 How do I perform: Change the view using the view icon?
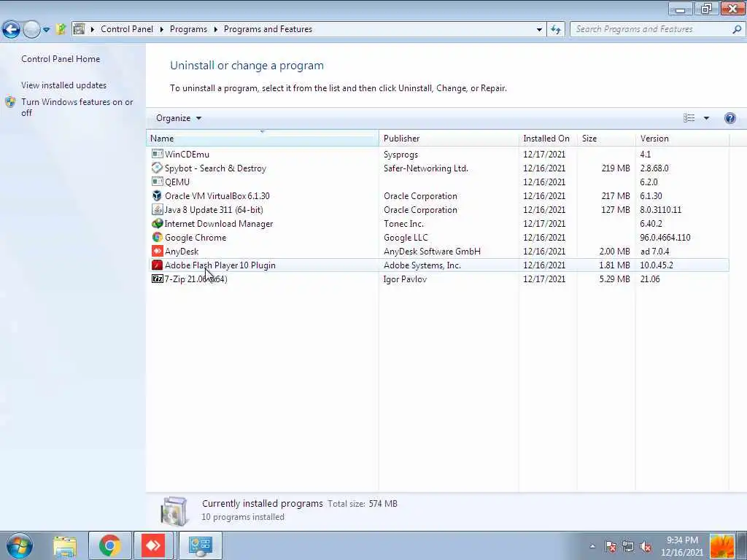pos(689,118)
